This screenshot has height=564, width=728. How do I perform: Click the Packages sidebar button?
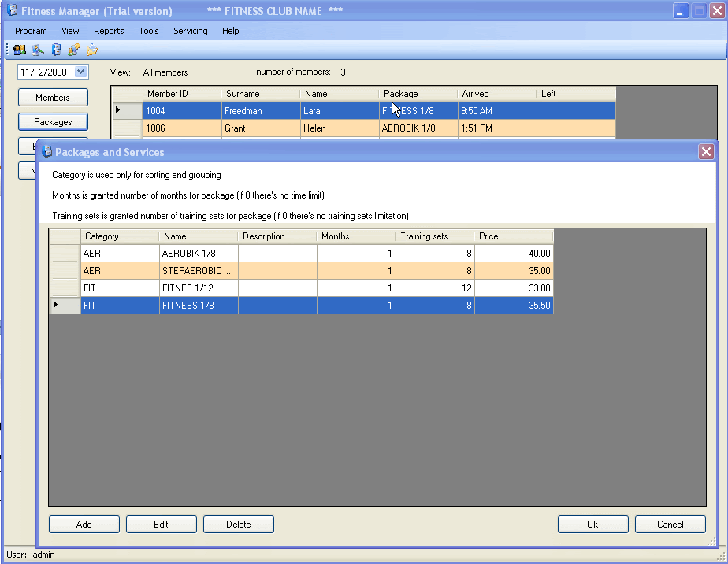click(53, 122)
